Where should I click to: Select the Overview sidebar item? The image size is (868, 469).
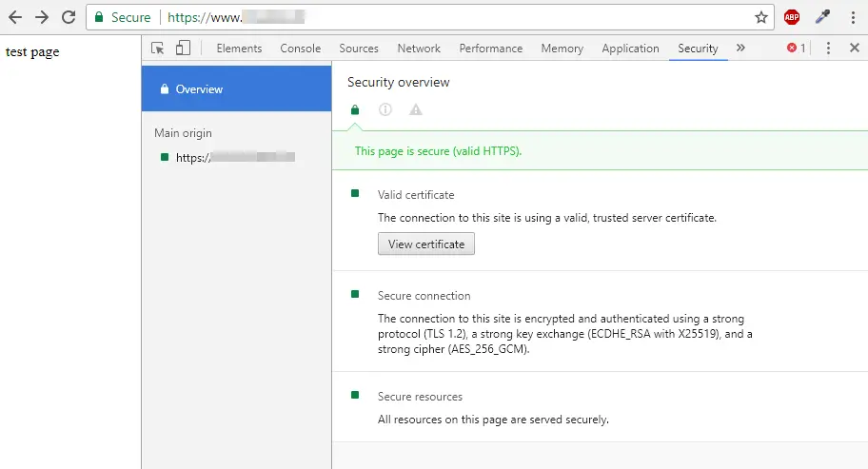click(237, 89)
